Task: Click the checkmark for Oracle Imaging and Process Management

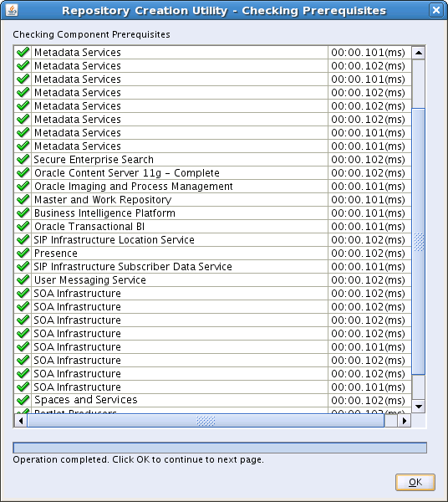Action: 23,186
